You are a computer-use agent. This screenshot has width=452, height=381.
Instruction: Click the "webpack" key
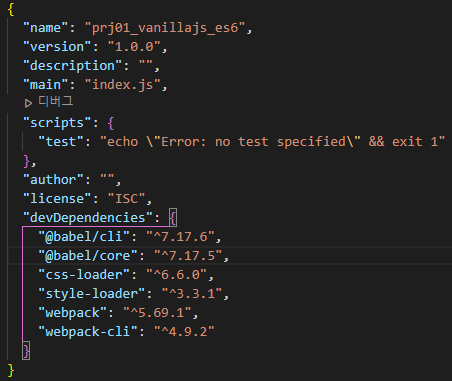pyautogui.click(x=73, y=313)
